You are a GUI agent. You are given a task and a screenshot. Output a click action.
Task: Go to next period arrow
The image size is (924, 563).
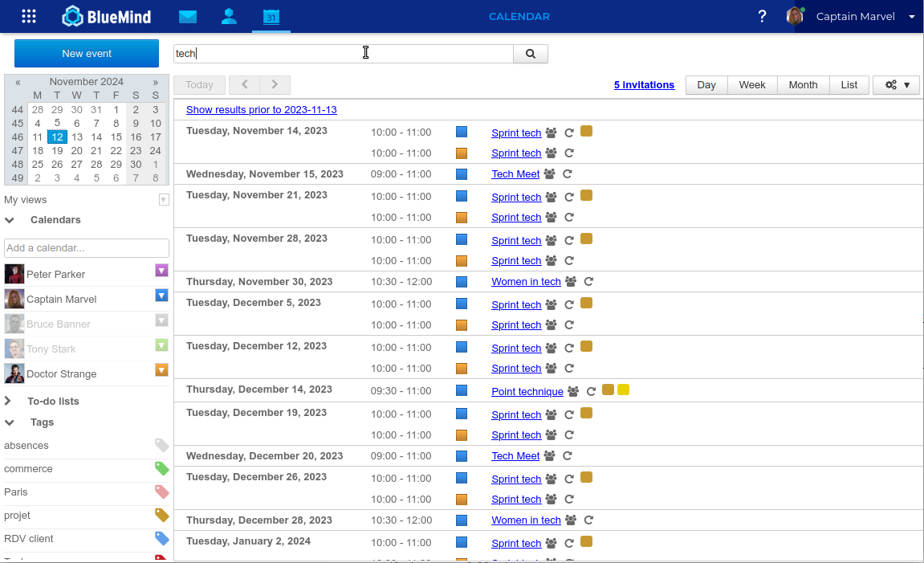pos(275,85)
